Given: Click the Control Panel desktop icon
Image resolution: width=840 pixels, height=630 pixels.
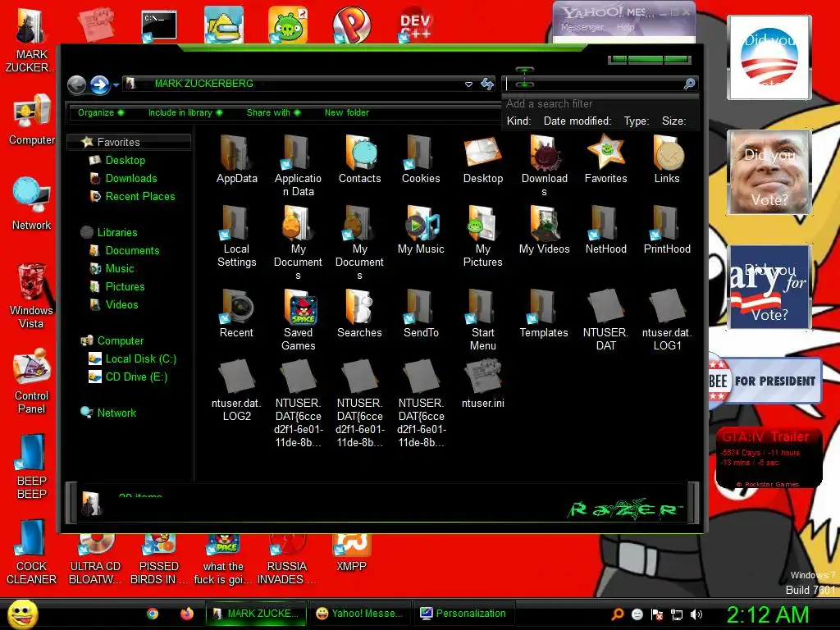Looking at the screenshot, I should click(x=31, y=381).
